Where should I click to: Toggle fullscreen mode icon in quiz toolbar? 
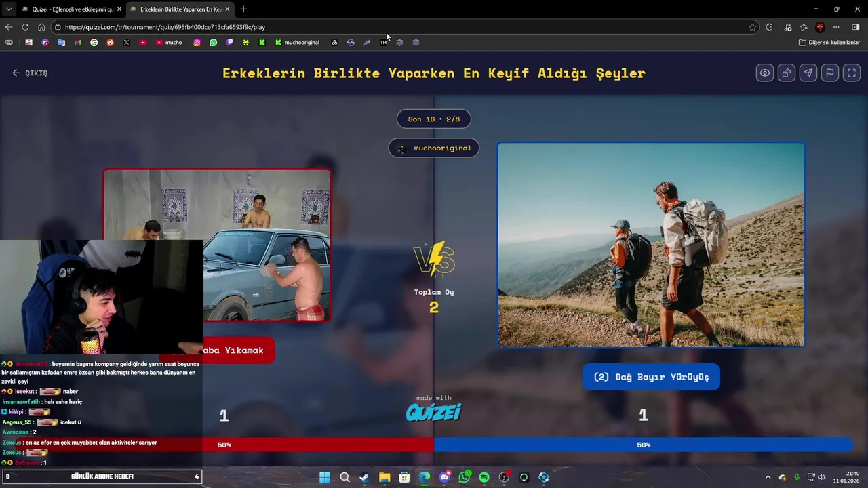[x=852, y=73]
